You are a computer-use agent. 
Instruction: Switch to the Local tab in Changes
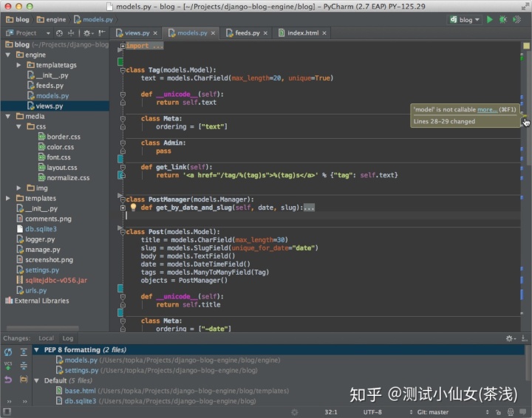[46, 338]
